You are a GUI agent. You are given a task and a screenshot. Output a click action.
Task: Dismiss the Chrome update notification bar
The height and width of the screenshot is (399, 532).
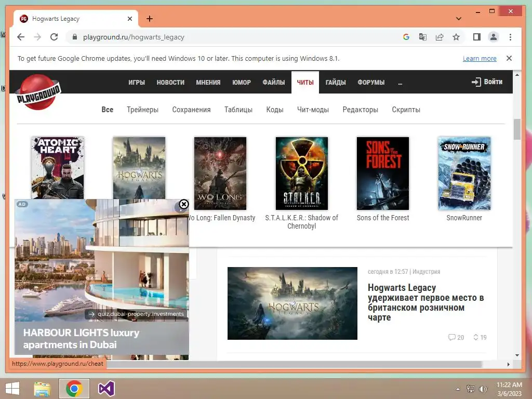pos(509,58)
